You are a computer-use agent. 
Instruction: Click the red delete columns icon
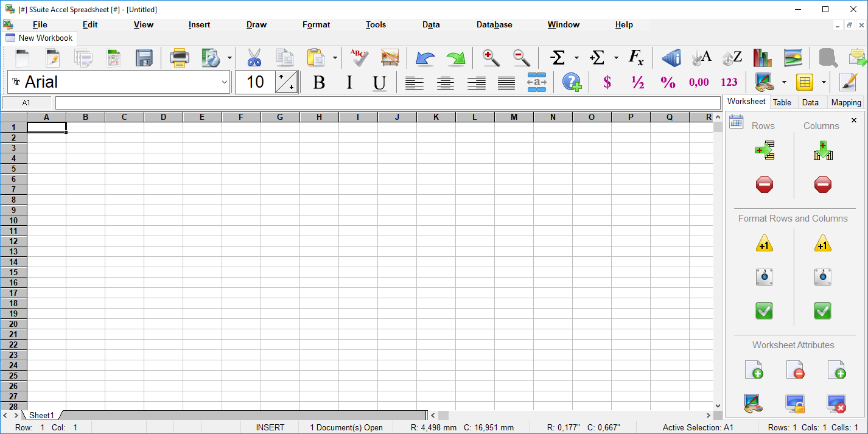(x=822, y=184)
